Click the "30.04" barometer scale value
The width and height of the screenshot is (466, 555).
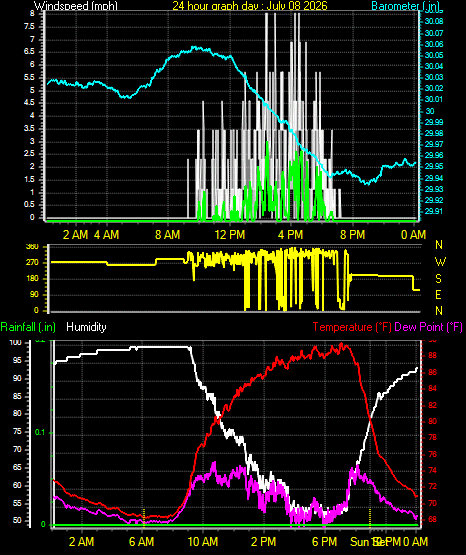pos(434,66)
